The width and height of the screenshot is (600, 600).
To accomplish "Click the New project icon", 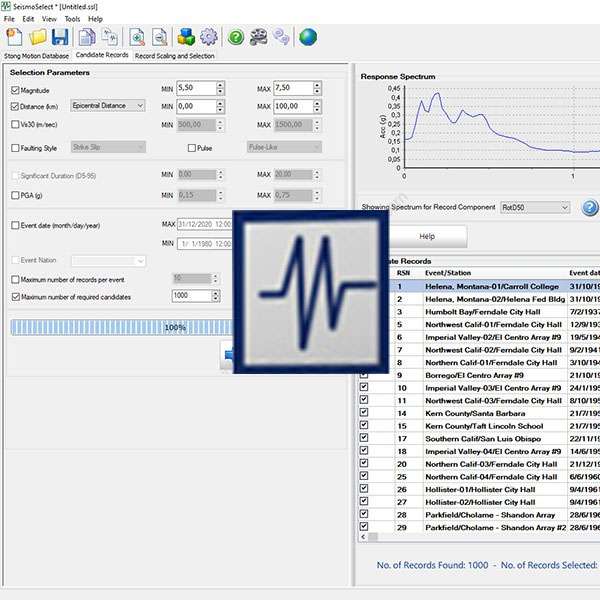I will point(15,38).
